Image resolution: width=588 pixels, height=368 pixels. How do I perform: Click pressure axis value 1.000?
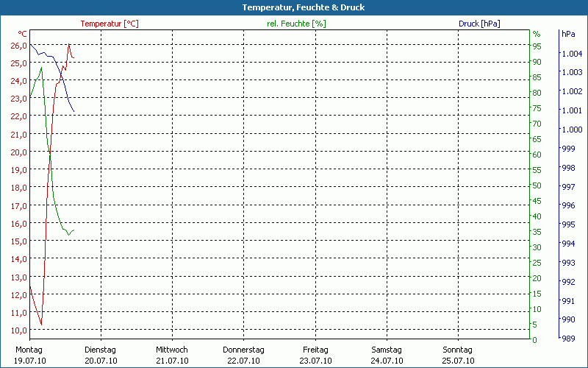(x=572, y=130)
